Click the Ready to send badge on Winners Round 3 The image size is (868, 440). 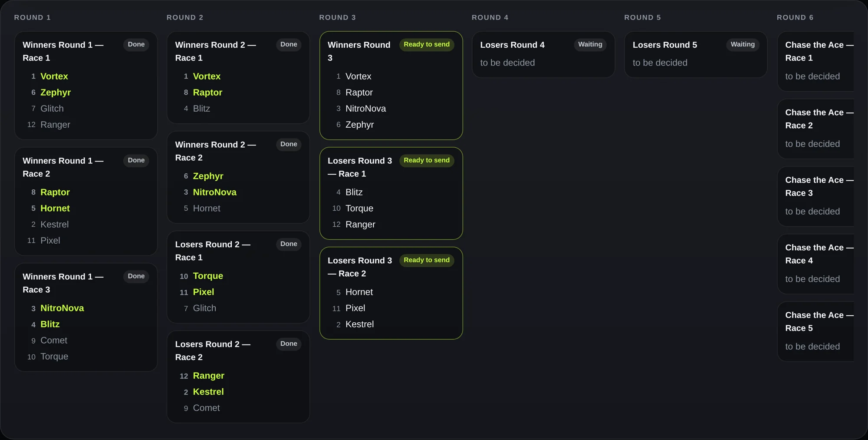[427, 44]
